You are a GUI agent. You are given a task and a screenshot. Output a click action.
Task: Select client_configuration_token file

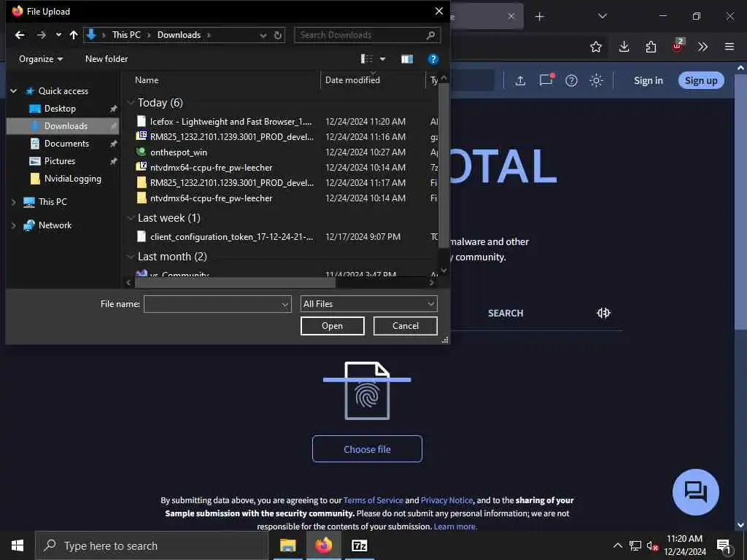tap(232, 237)
